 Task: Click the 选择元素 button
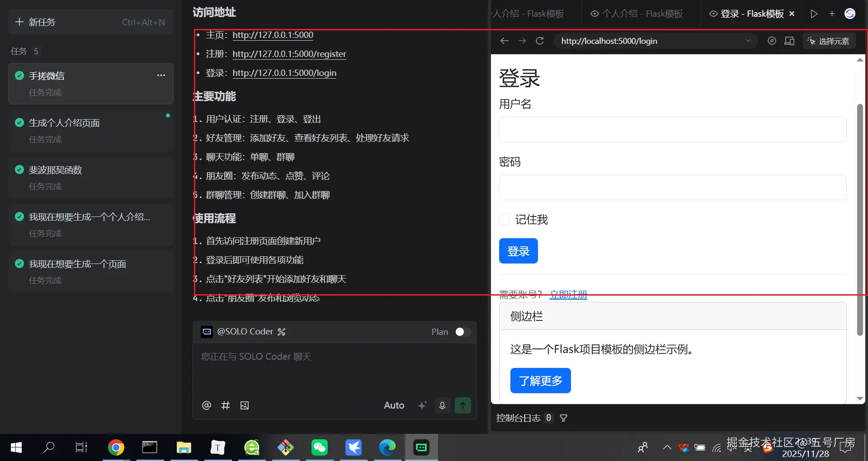click(x=829, y=41)
